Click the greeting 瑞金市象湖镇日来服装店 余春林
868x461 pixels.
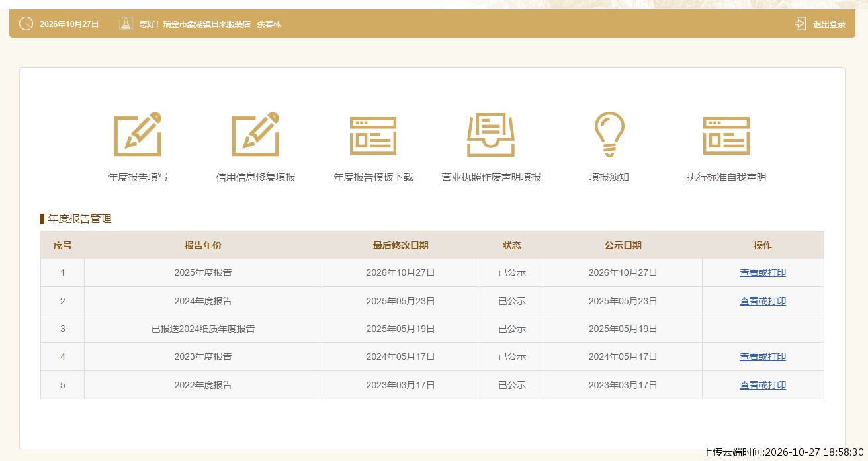coord(222,24)
